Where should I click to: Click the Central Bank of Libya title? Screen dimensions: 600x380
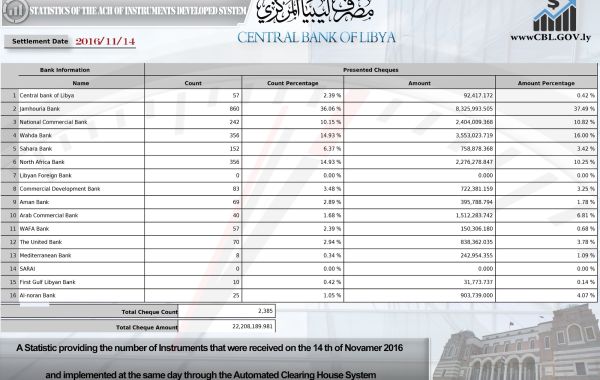[316, 38]
